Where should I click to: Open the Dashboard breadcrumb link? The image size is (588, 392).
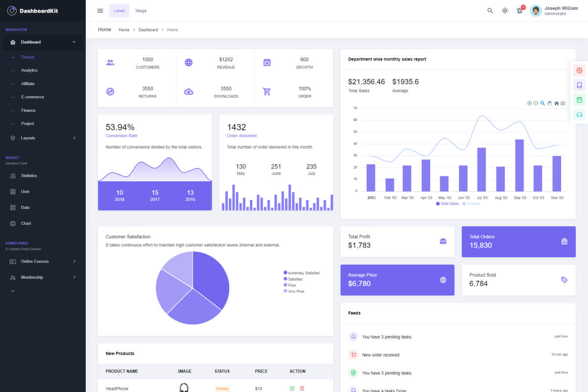148,29
